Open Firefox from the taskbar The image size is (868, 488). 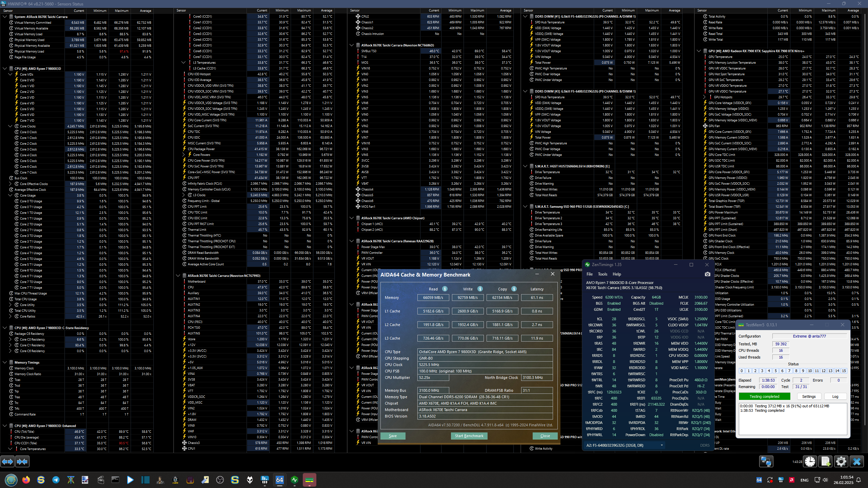[x=26, y=480]
